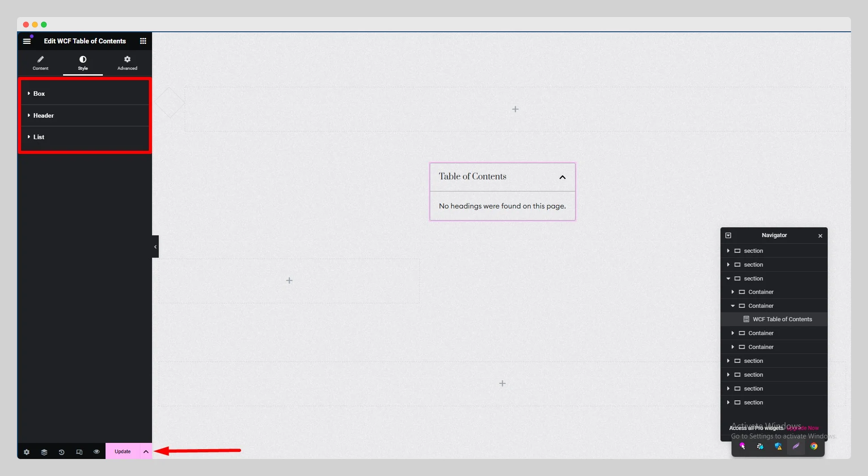Expand the first Container arrow in Navigator
The width and height of the screenshot is (868, 476).
click(733, 292)
